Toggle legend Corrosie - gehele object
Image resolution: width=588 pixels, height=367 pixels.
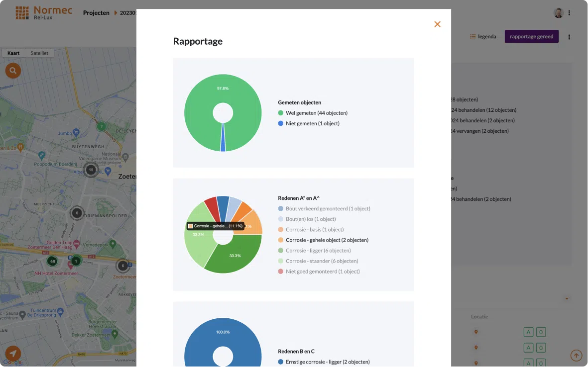tap(323, 240)
